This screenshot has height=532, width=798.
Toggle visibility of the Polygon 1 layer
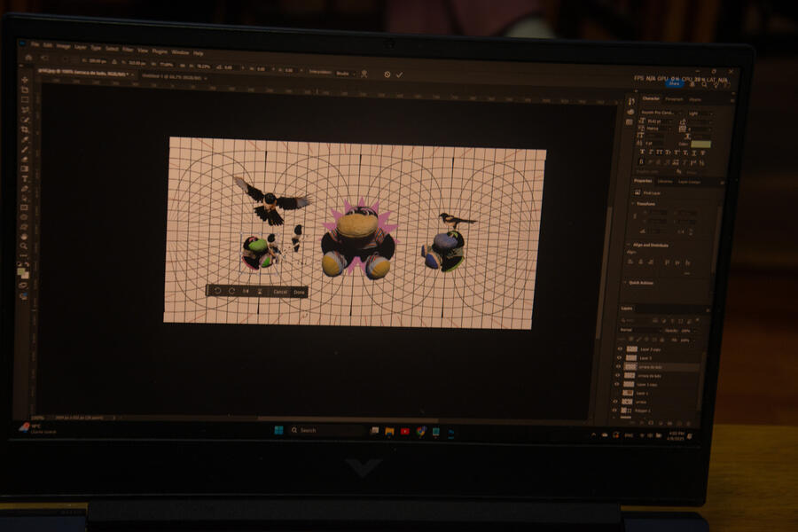(x=615, y=411)
